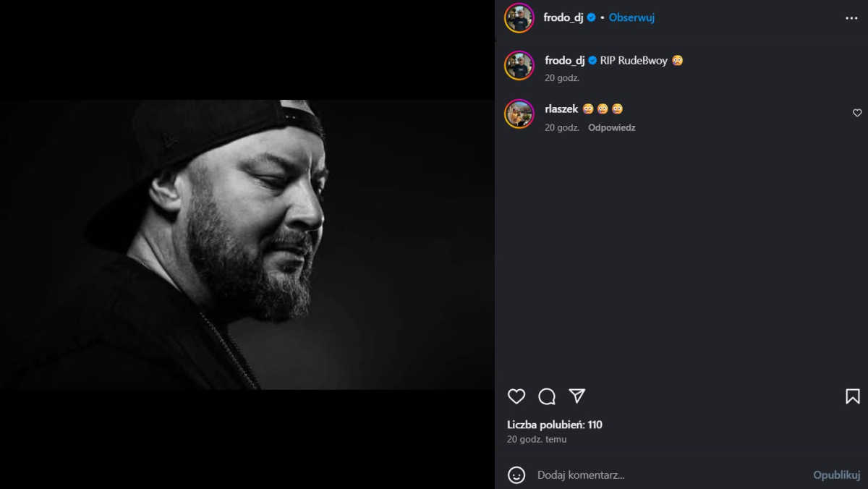868x489 pixels.
Task: Click frodo_dj avatar beside the caption
Action: click(519, 65)
